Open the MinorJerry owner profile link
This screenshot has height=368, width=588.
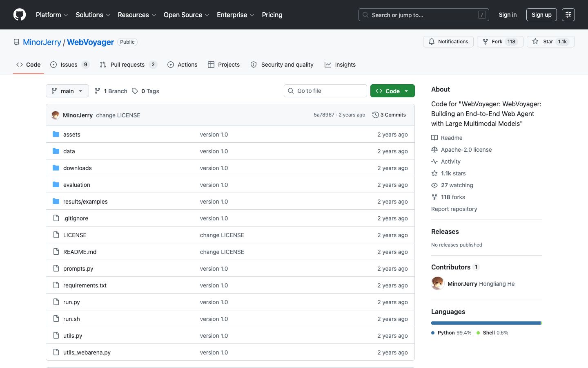pyautogui.click(x=42, y=42)
